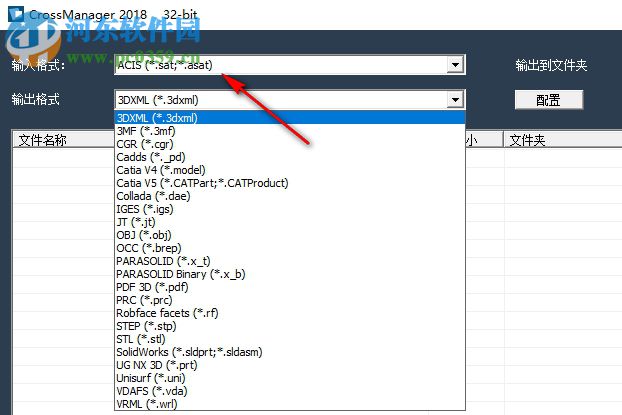Screen dimensions: 622x415
Task: Choose OBJ (*.obj) output format
Action: pyautogui.click(x=290, y=235)
